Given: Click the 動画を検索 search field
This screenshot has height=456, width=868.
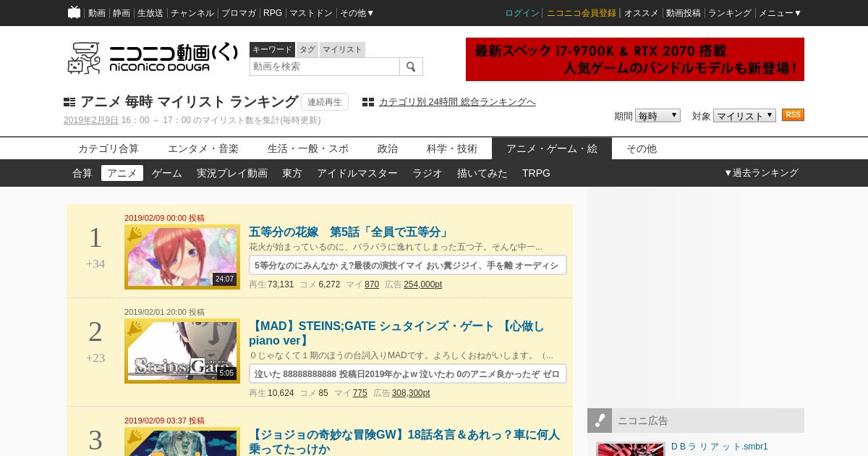Looking at the screenshot, I should 325,67.
